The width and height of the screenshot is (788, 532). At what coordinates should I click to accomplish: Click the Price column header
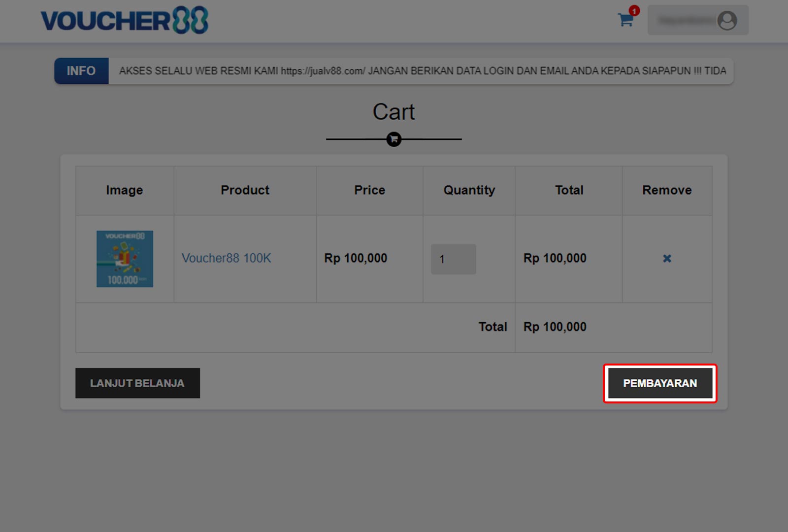[x=369, y=190]
